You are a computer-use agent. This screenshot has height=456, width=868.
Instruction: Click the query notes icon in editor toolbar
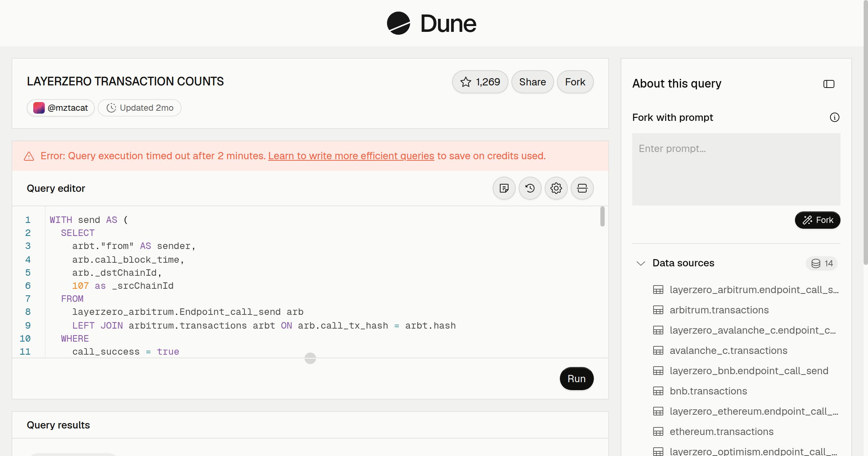coord(504,188)
